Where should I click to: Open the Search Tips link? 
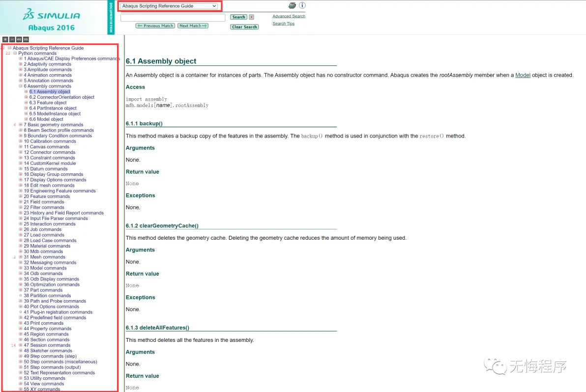point(283,24)
